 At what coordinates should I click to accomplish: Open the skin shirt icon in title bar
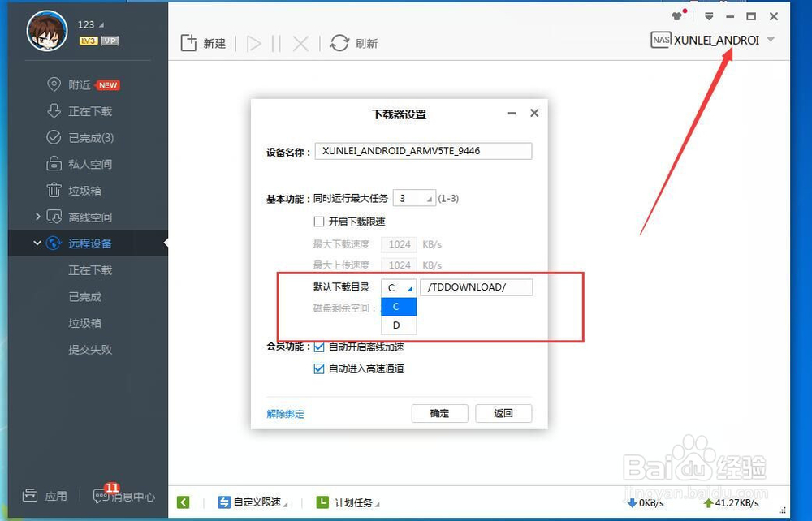tap(678, 15)
